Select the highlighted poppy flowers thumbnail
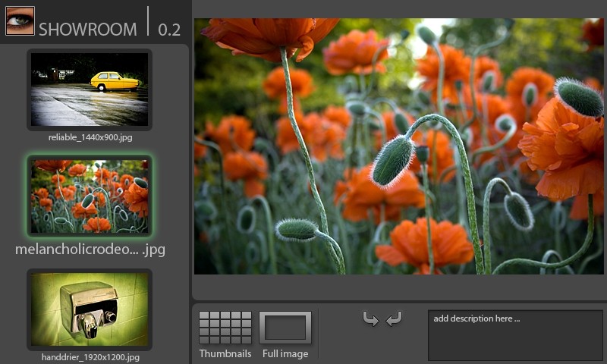The image size is (607, 364). pyautogui.click(x=90, y=196)
